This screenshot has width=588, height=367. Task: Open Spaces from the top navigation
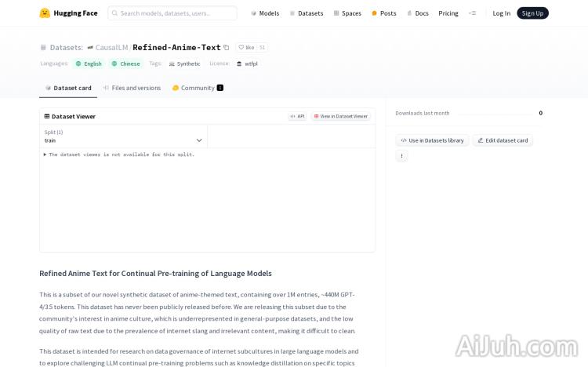347,13
